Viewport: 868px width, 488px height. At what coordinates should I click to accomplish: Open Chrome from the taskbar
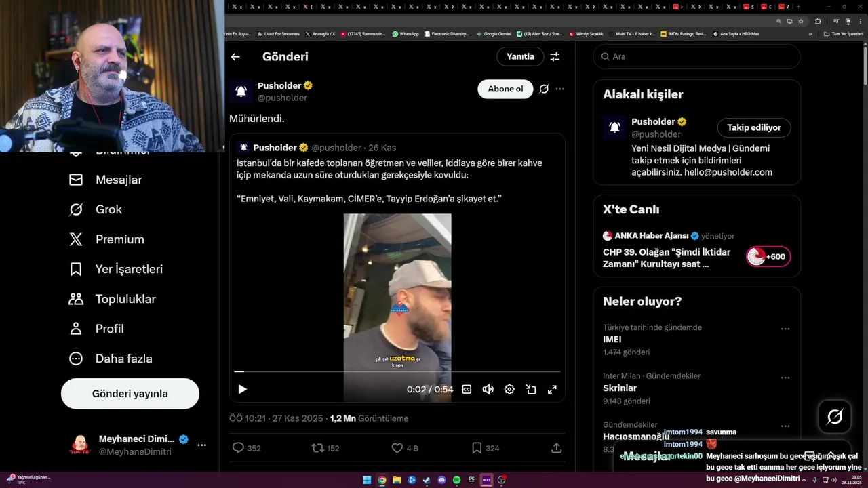coord(382,480)
